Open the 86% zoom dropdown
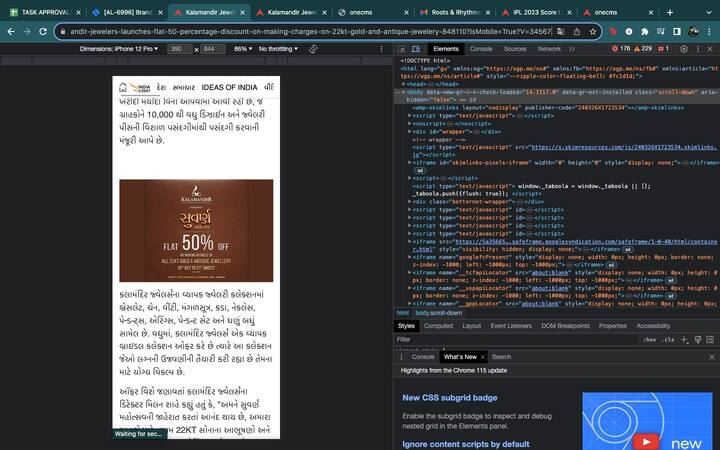The image size is (720, 450). (243, 48)
